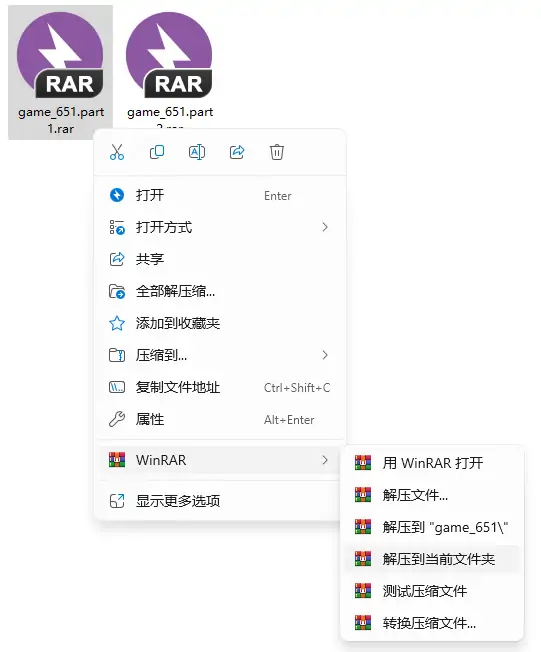Click the WinRAR icon beside 解压文件...

point(363,495)
